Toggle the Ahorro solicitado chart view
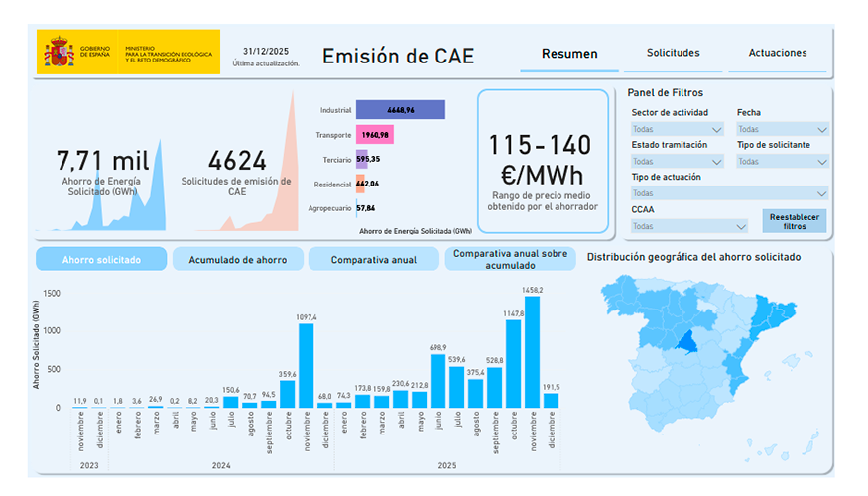Image resolution: width=868 pixels, height=496 pixels. pos(100,260)
